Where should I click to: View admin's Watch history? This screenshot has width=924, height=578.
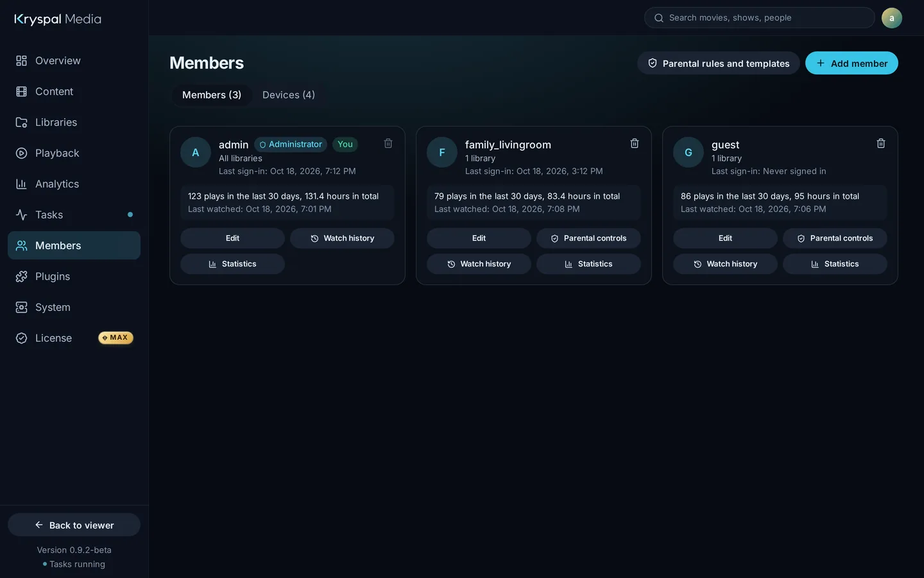342,238
